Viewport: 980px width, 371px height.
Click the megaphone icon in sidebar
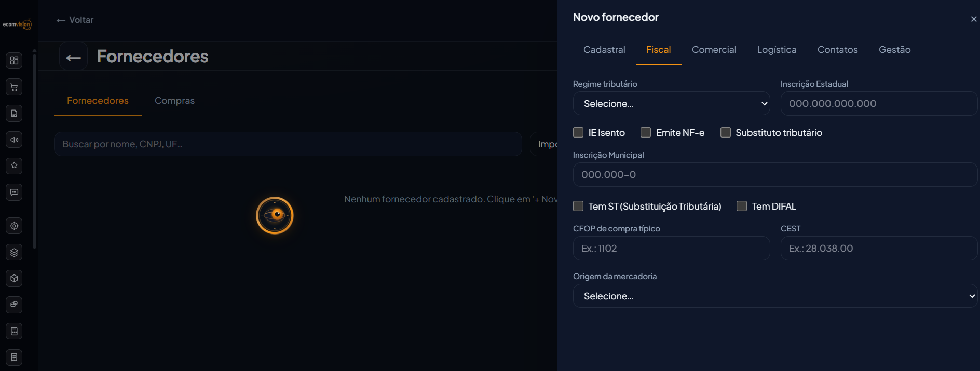coord(14,140)
